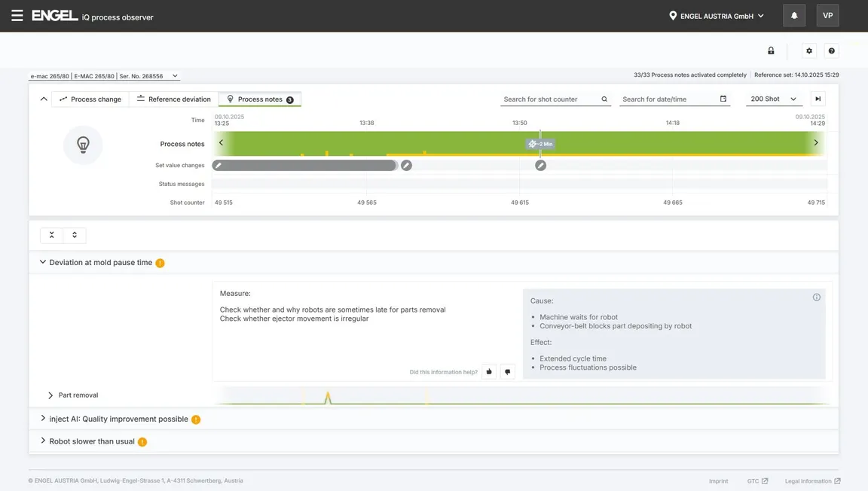The image size is (868, 491).
Task: Open the Legal information link
Action: (x=812, y=481)
